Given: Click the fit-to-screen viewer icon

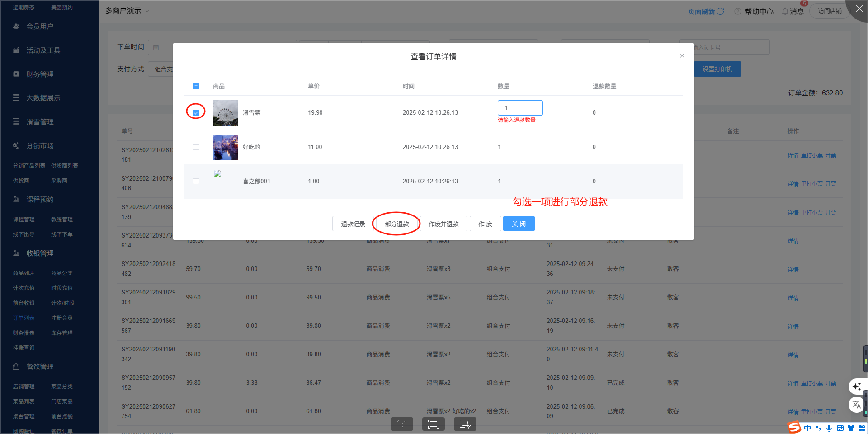Looking at the screenshot, I should point(433,424).
